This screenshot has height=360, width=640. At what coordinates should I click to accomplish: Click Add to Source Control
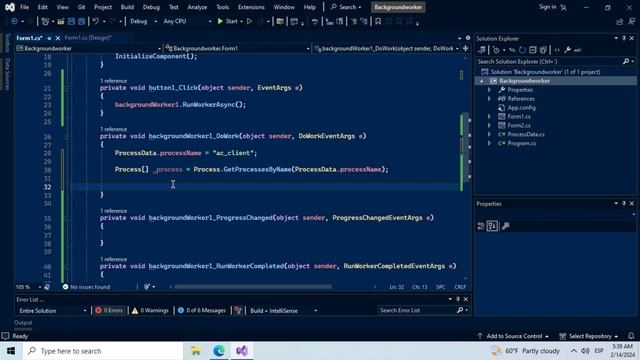click(514, 336)
